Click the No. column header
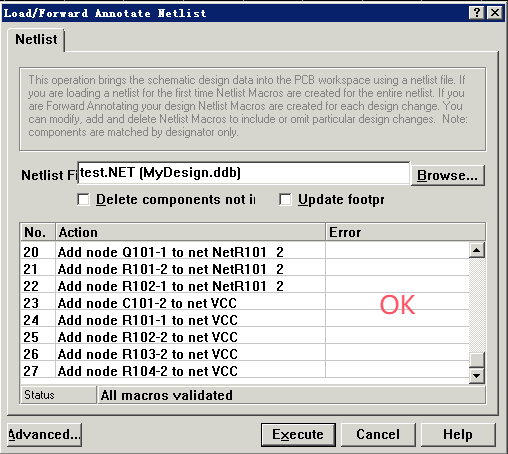 (38, 232)
